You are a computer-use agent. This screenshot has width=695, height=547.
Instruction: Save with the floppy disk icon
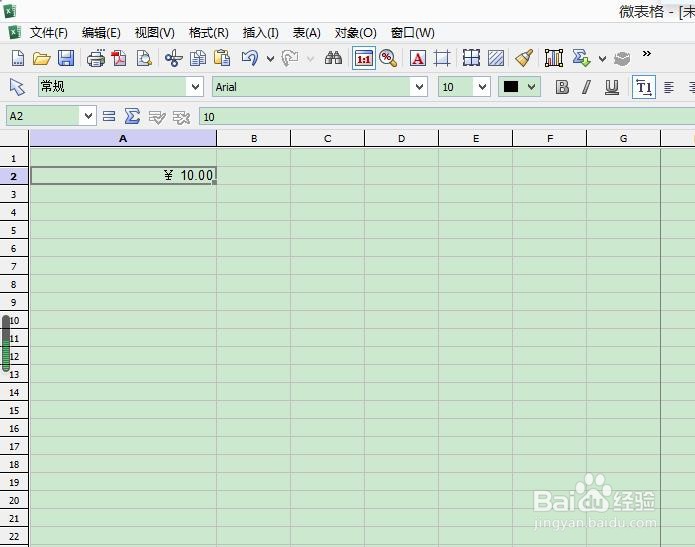tap(66, 58)
